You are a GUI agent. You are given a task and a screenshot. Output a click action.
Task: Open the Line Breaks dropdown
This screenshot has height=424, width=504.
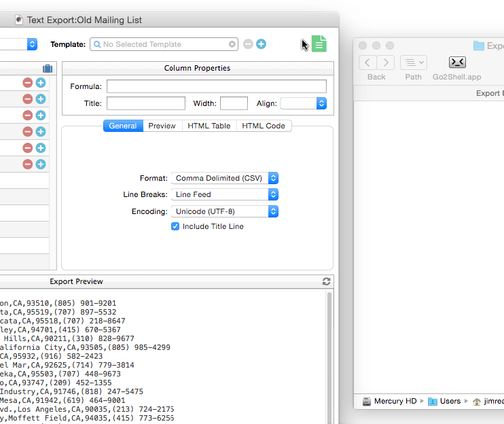225,194
